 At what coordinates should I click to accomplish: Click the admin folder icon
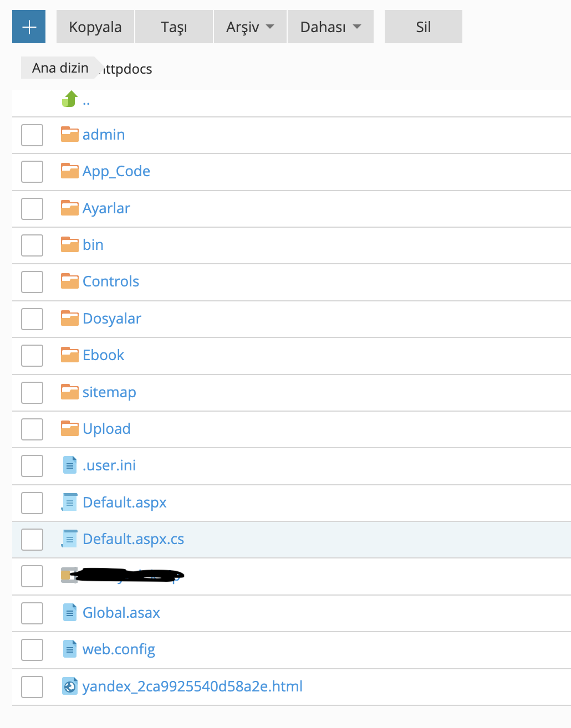69,134
